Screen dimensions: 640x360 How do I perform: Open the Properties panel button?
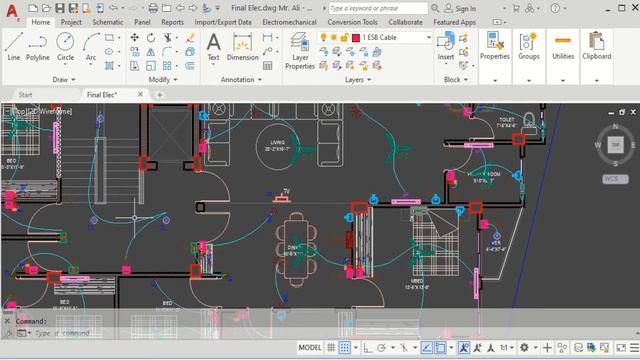coord(495,46)
